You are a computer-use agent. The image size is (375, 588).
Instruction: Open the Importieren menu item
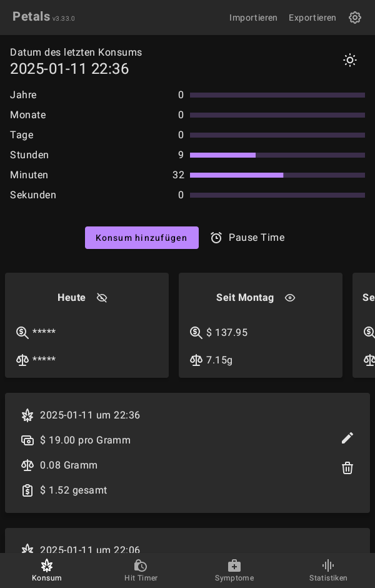[253, 18]
